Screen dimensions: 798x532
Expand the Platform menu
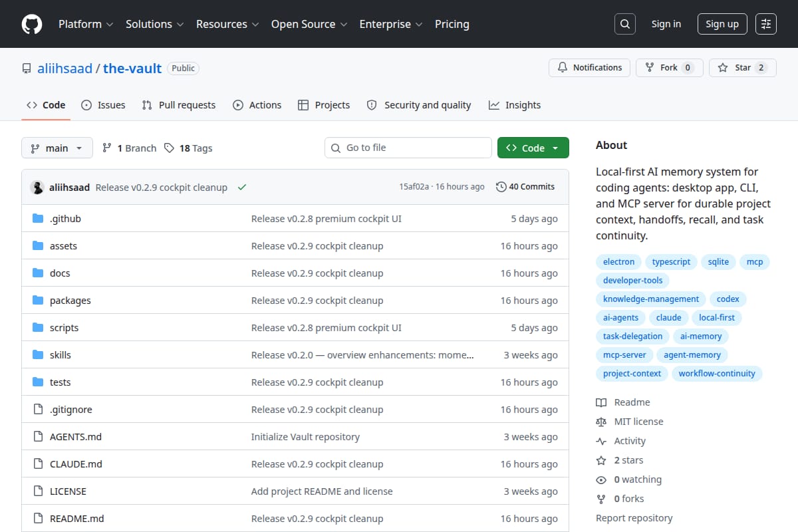[85, 24]
